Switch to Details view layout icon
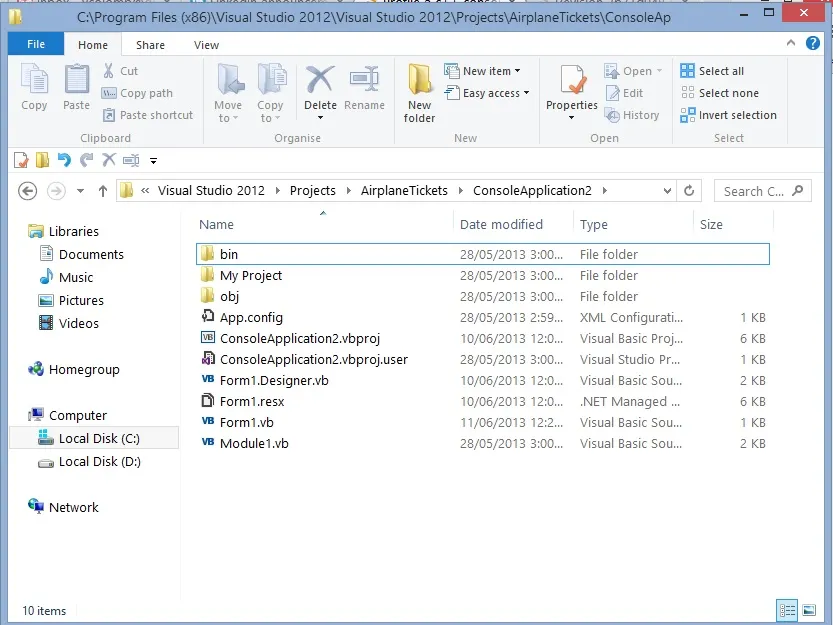Viewport: 833px width, 625px height. point(787,610)
